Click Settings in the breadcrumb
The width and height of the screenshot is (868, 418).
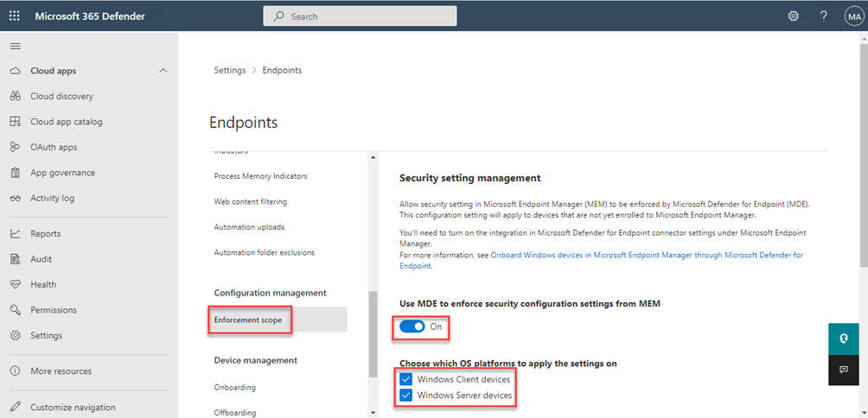[230, 70]
